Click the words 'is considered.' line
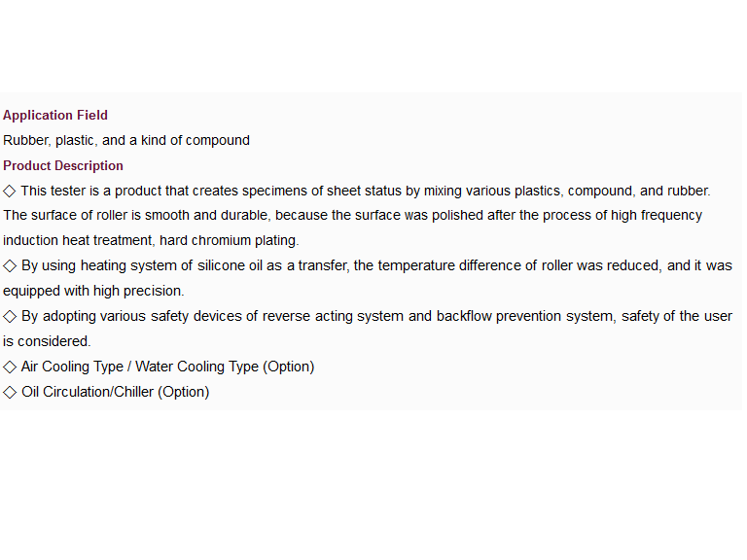This screenshot has height=560, width=747. (x=47, y=341)
